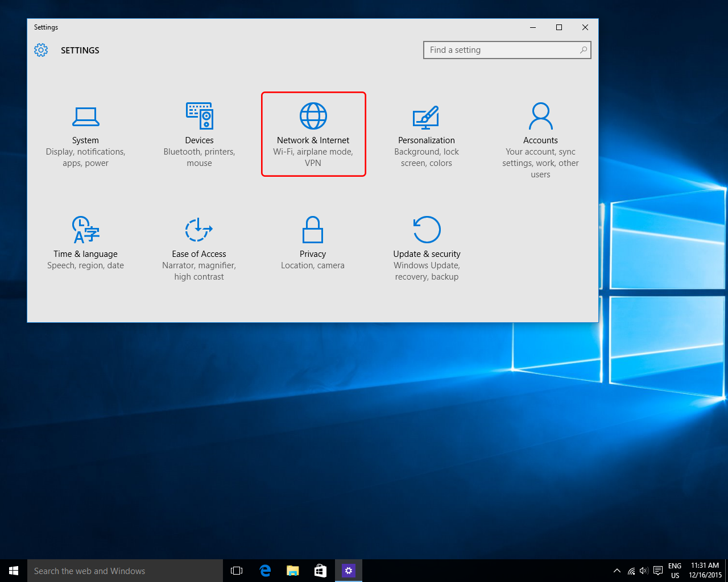This screenshot has width=728, height=582.
Task: Open Devices keyboard and speaker icon
Action: [x=199, y=116]
